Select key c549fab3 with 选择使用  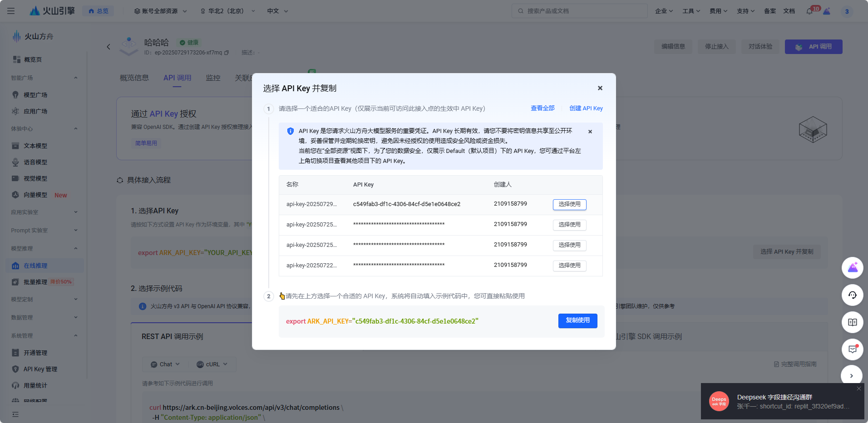tap(569, 204)
